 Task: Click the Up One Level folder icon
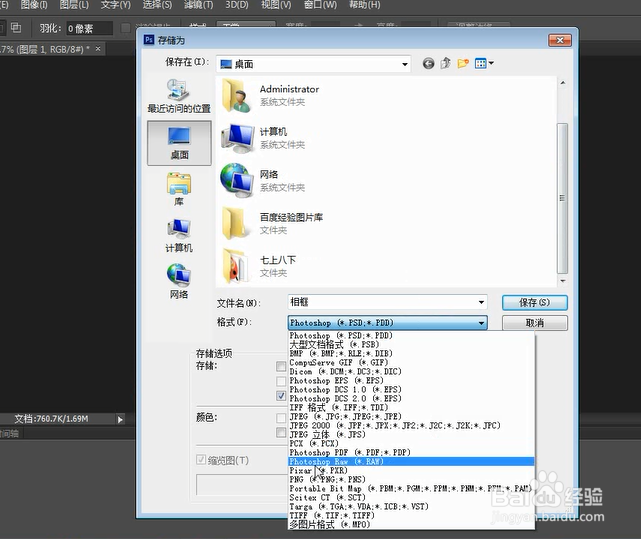tap(446, 63)
